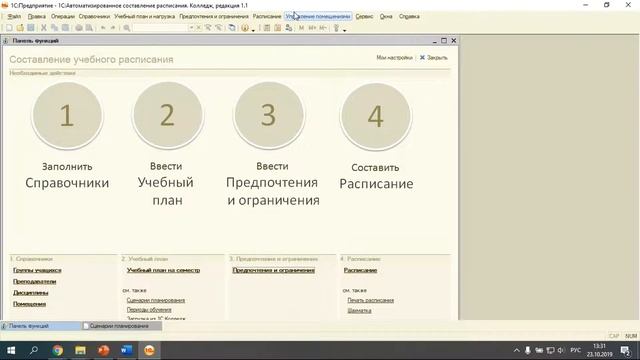Click the Paste toolbar icon

pyautogui.click(x=65, y=28)
